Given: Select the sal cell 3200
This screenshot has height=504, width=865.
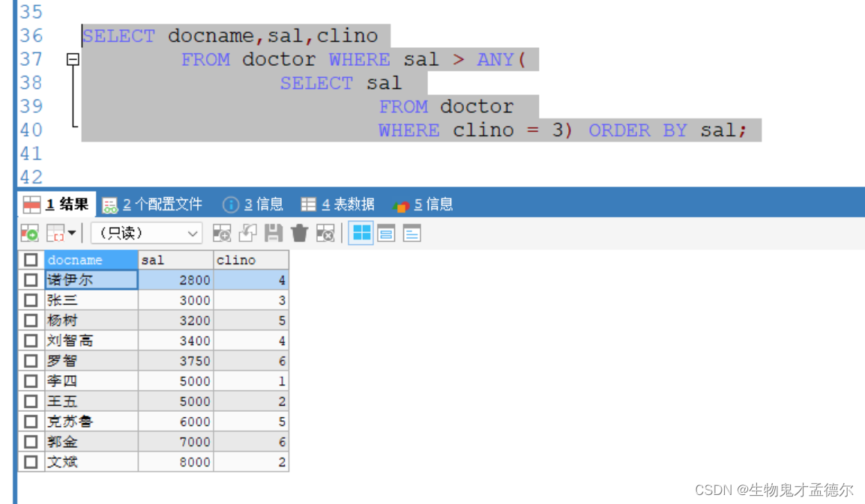Looking at the screenshot, I should click(x=175, y=321).
